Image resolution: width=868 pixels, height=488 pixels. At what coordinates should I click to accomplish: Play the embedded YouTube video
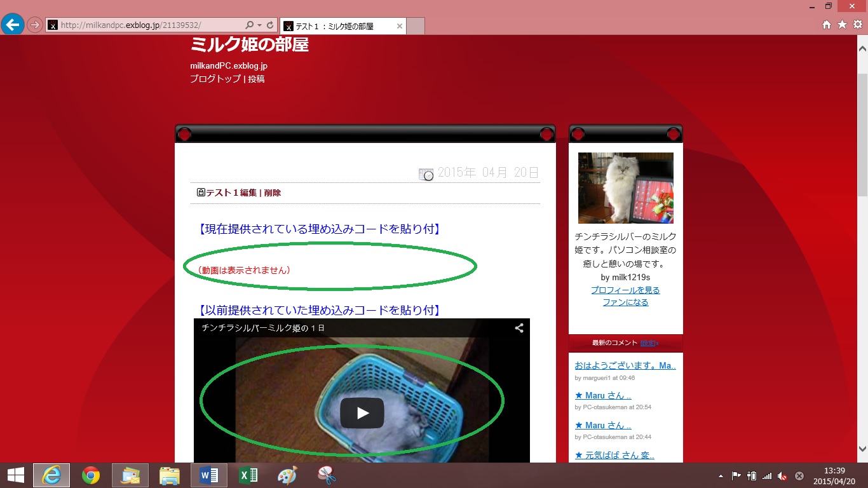[362, 413]
